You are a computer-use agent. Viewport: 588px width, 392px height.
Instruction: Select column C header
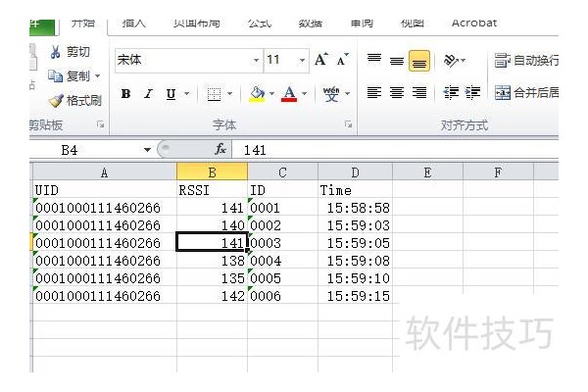tap(283, 172)
